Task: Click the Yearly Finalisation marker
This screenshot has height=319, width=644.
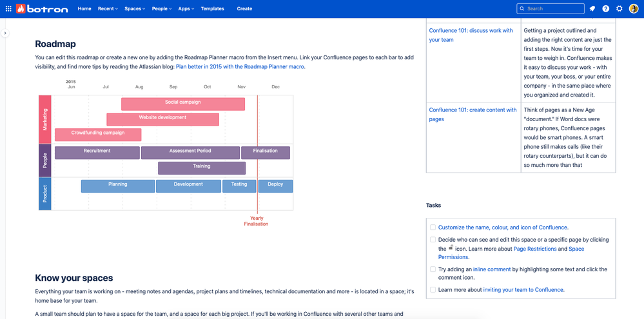Action: pos(257,221)
